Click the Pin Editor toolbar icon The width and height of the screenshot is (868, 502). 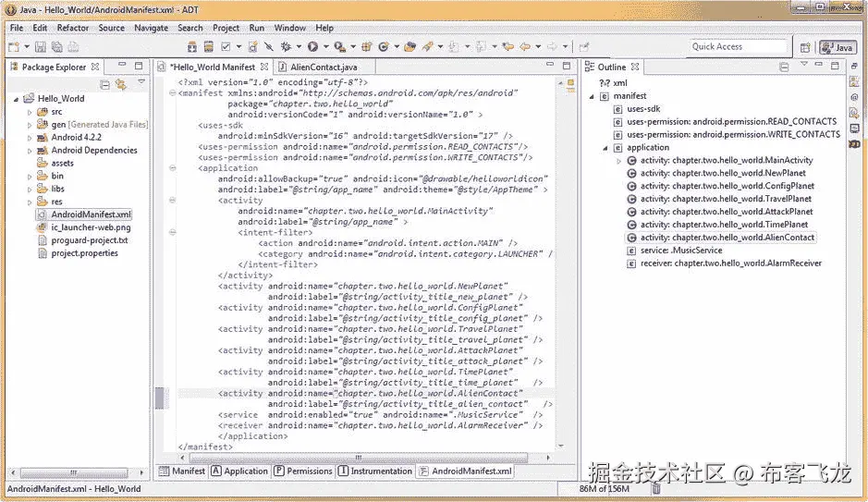(x=583, y=47)
